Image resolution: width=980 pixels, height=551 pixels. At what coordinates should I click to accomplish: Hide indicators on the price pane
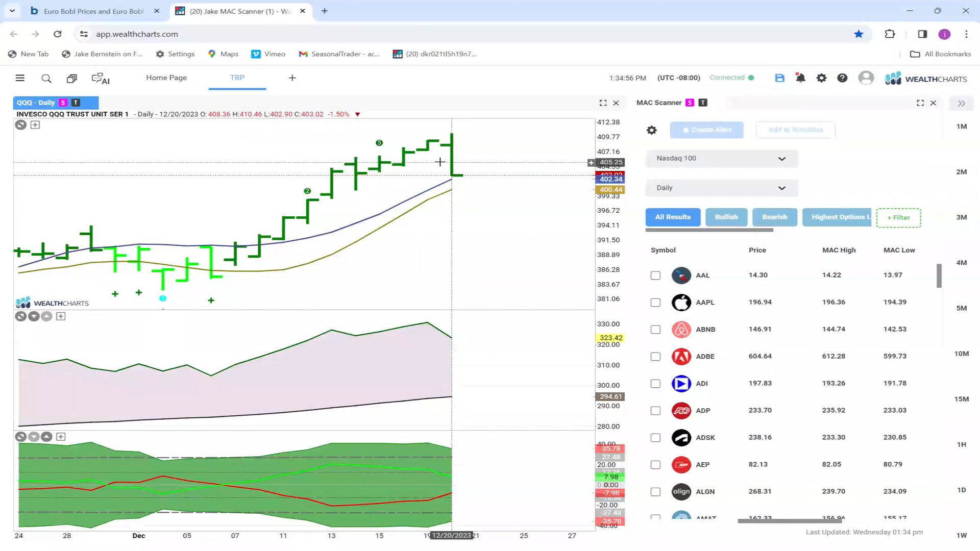(21, 125)
